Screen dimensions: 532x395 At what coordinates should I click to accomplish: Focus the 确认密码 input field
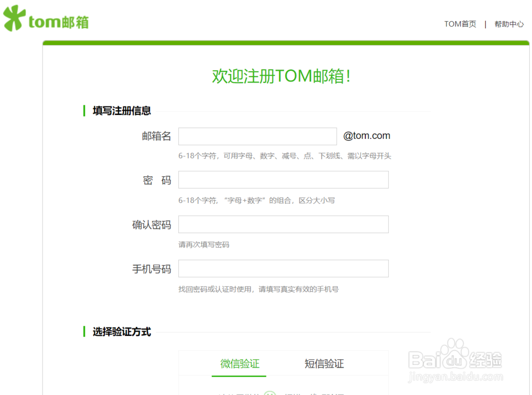284,224
